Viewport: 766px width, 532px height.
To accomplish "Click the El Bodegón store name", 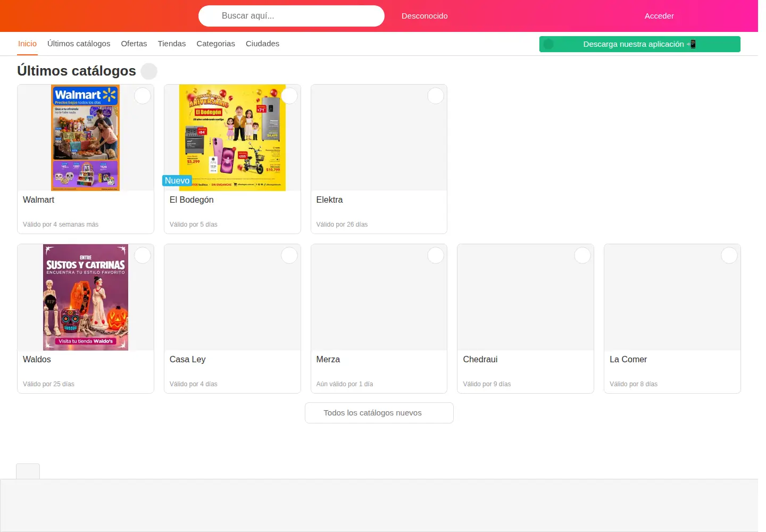I will coord(191,200).
